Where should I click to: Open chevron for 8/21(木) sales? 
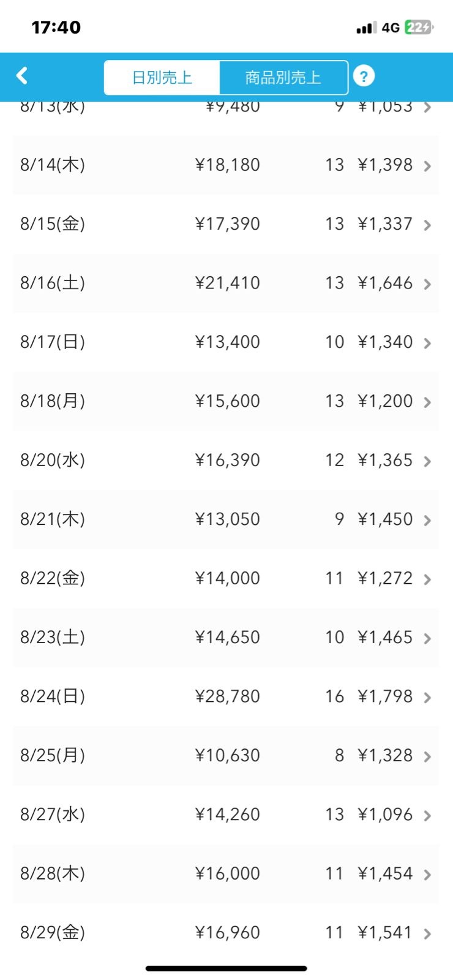coord(427,521)
